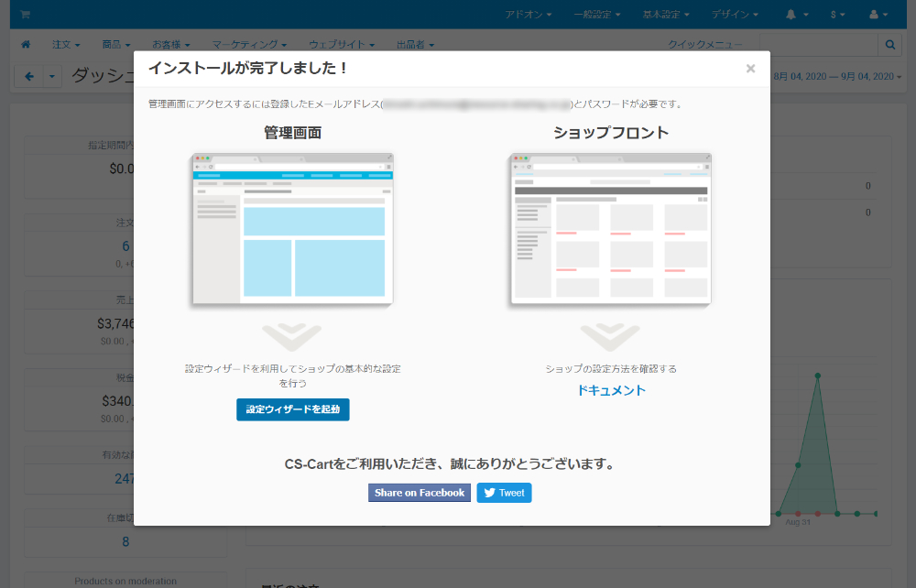Expand the 商品 dropdown menu

point(116,44)
